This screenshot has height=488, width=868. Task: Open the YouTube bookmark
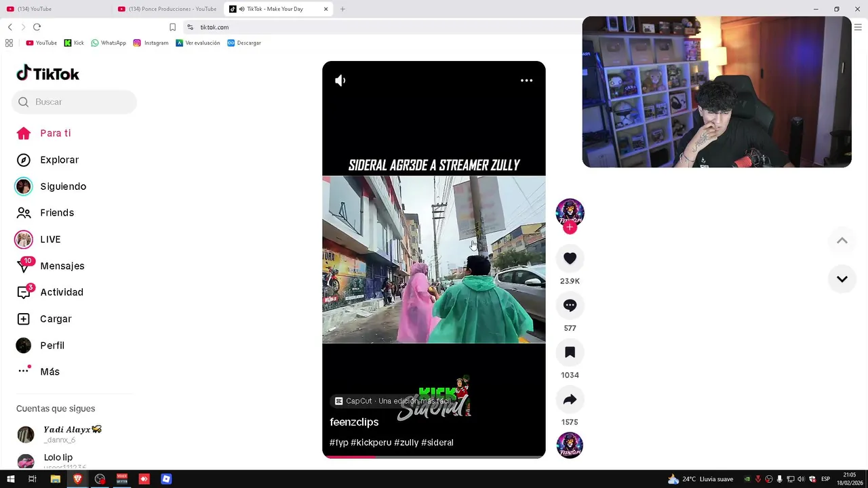pos(41,43)
